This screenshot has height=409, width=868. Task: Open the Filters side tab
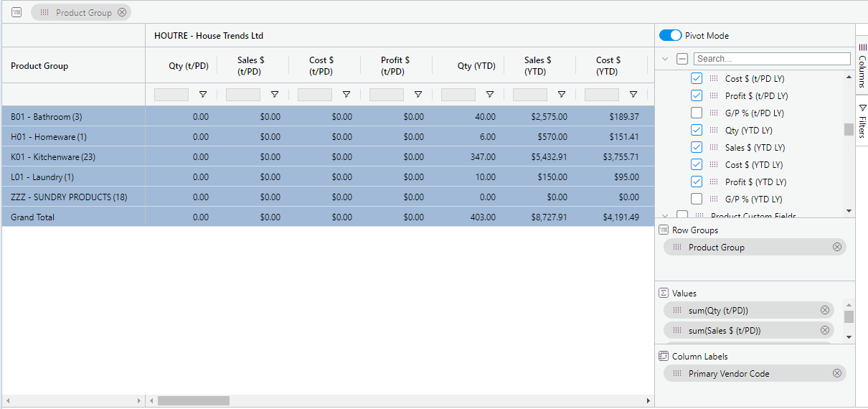(x=862, y=121)
